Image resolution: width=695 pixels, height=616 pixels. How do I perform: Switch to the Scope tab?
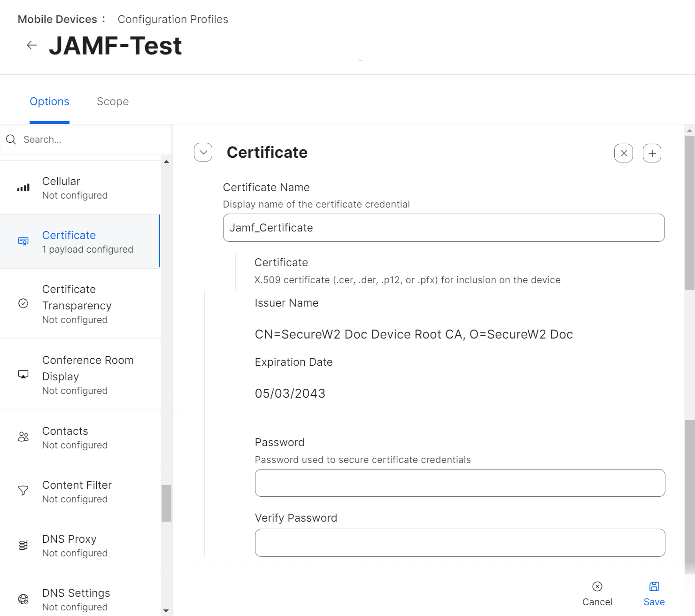point(113,101)
